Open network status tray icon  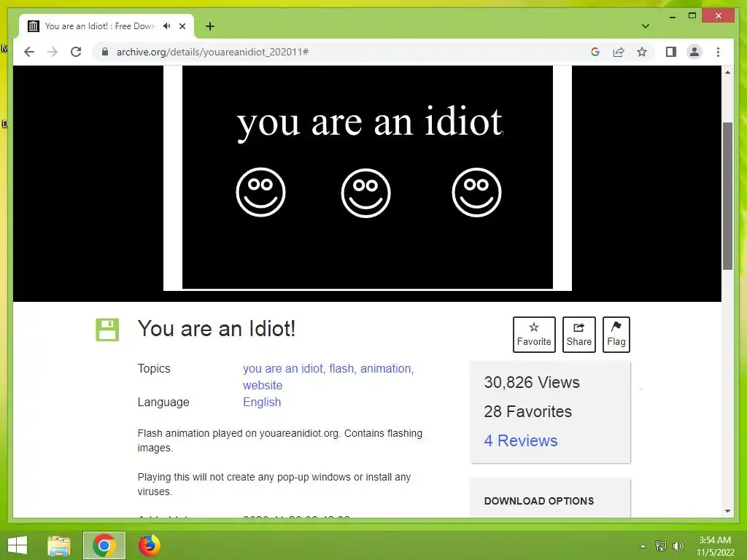pos(661,546)
